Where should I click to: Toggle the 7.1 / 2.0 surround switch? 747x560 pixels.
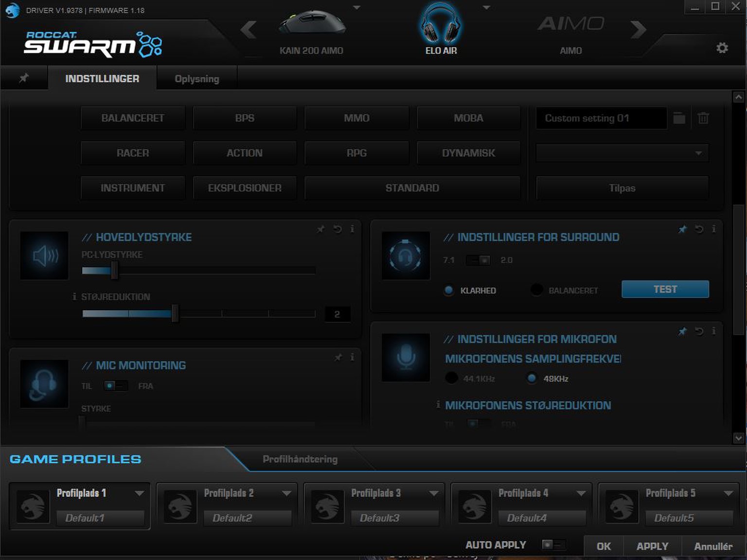click(478, 260)
